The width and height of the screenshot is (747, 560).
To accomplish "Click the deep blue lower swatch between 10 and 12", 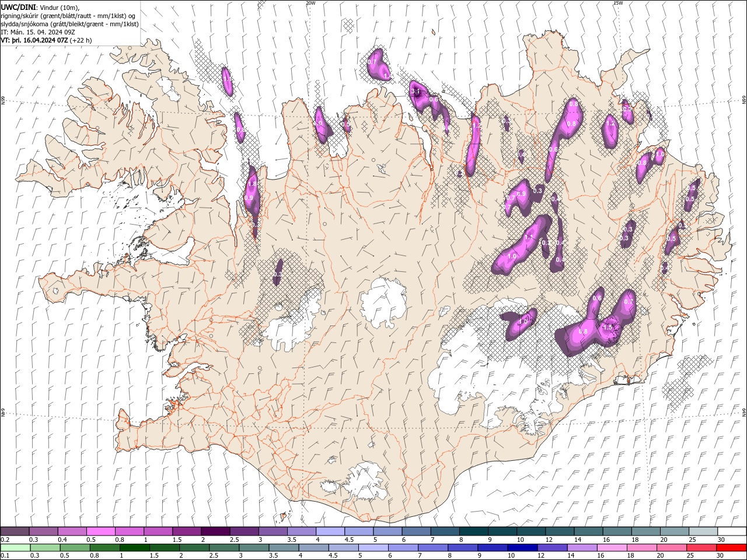I will (x=522, y=548).
